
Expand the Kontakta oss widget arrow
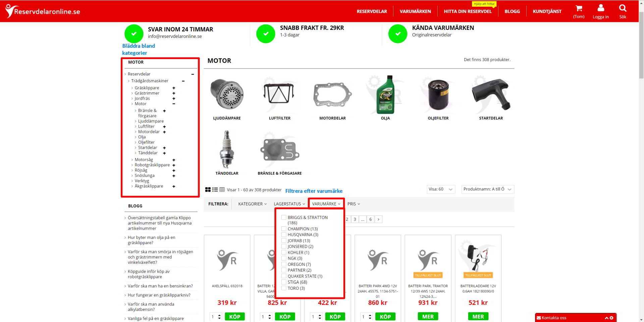606,318
